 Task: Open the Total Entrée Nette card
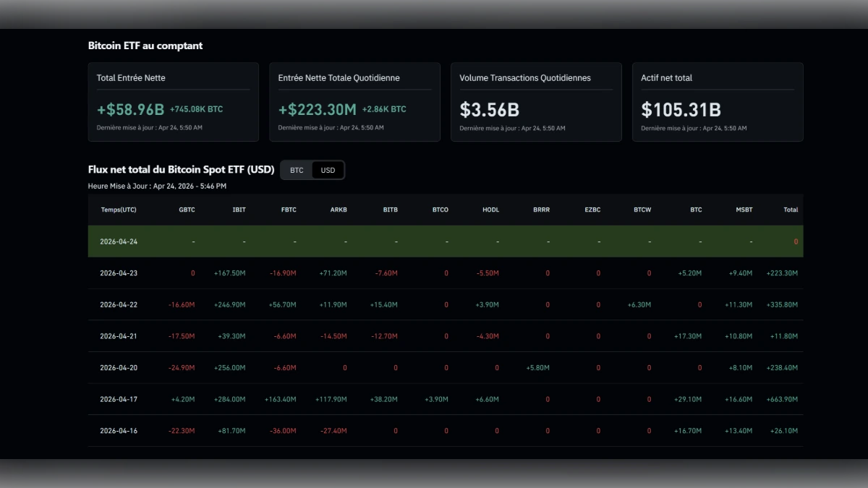(x=174, y=101)
